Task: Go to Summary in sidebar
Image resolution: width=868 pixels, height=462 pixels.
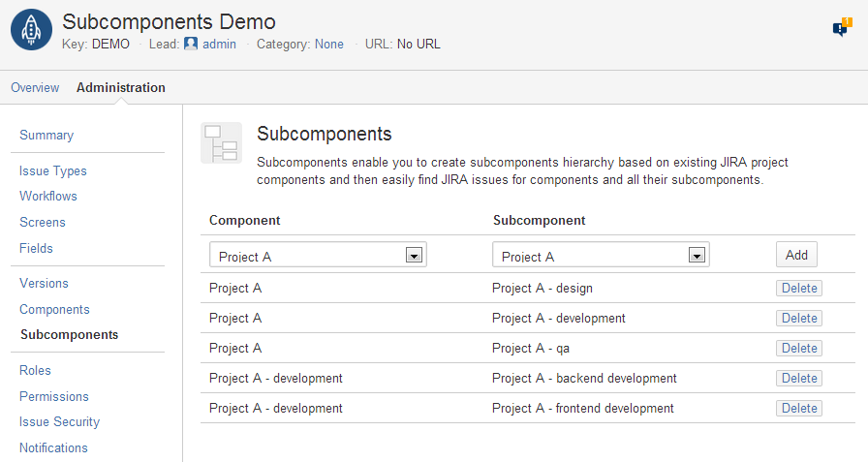Action: [x=46, y=135]
